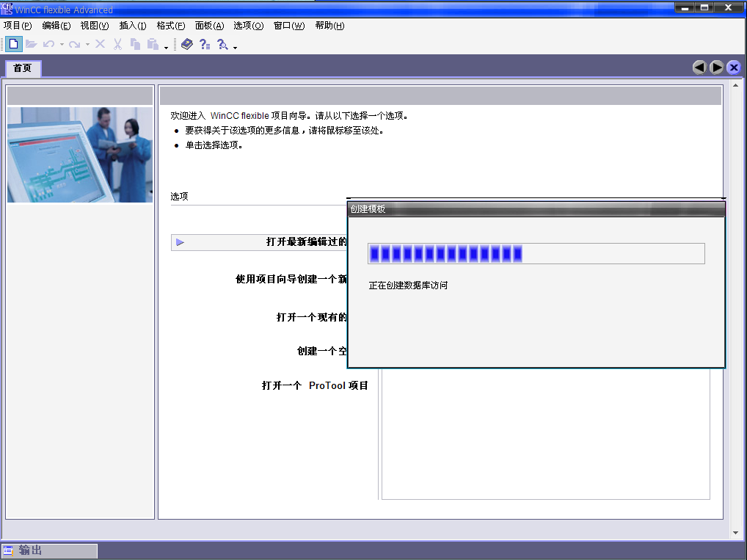This screenshot has width=747, height=560.
Task: Click the Cut scissors icon
Action: pyautogui.click(x=117, y=44)
